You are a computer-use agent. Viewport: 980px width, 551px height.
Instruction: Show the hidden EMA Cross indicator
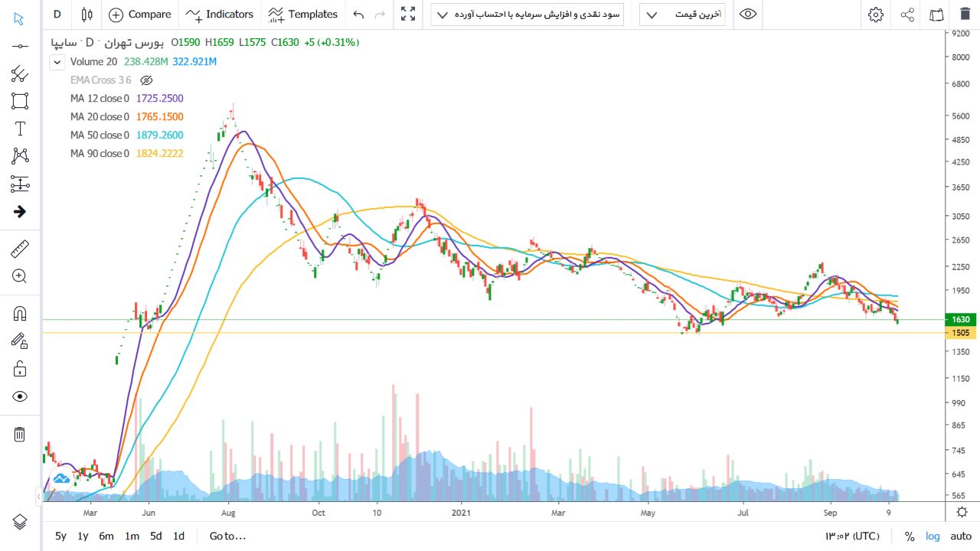click(147, 80)
